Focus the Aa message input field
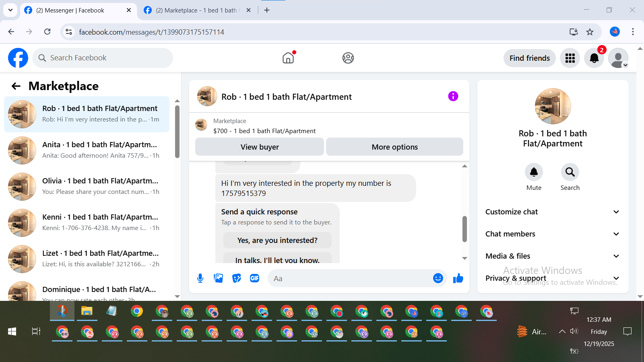This screenshot has height=362, width=644. pos(350,278)
